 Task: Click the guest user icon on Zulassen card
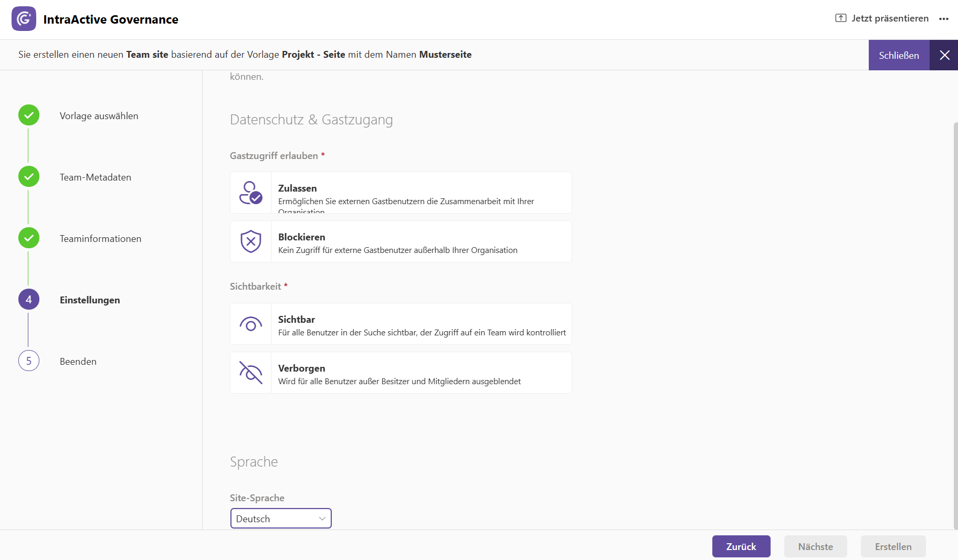point(250,193)
